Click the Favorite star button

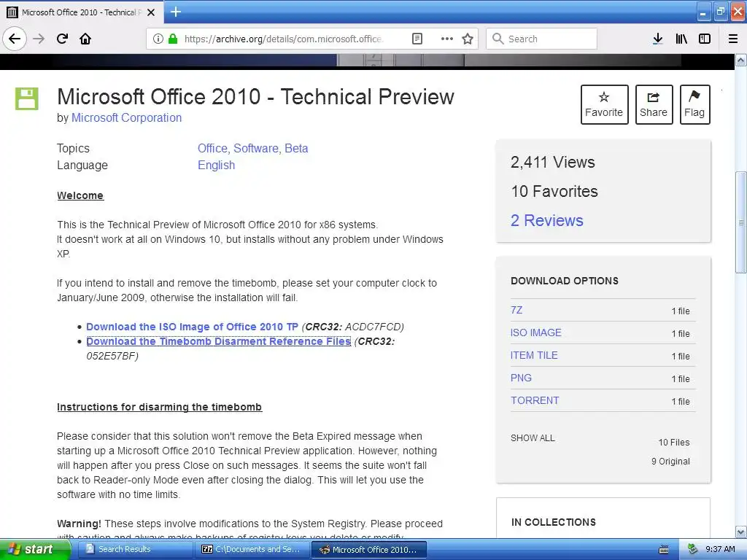coord(605,104)
